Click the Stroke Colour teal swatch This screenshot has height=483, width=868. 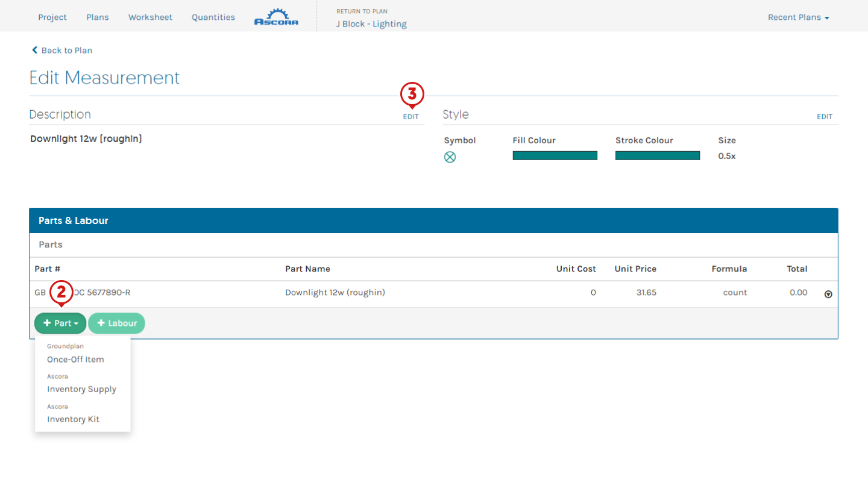point(658,156)
